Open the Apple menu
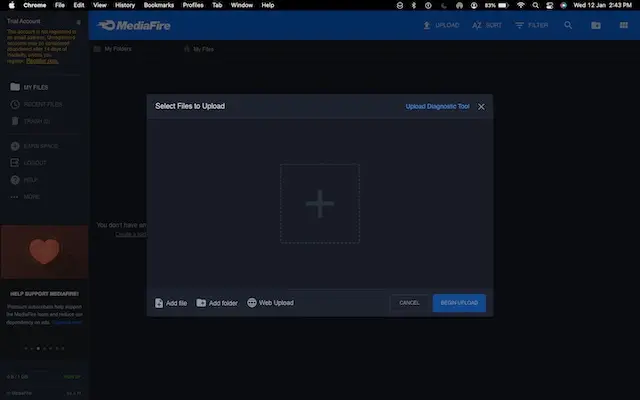Screen dimensions: 640x400 tap(12, 5)
